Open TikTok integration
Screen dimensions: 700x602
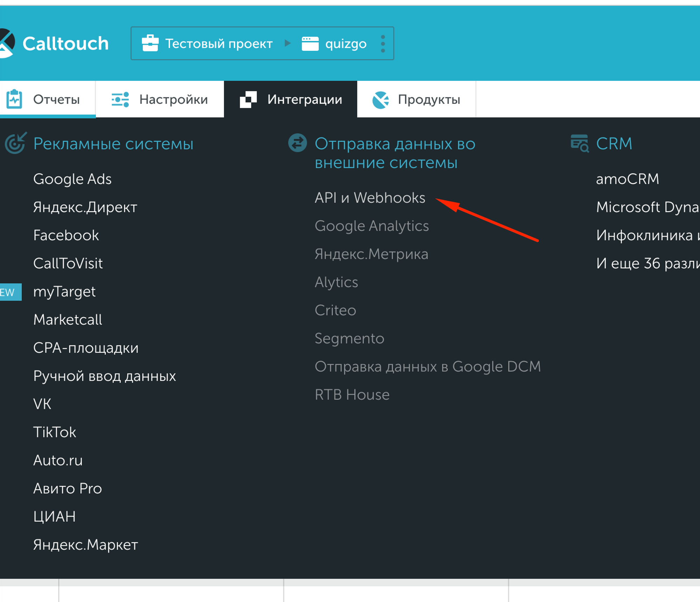(x=55, y=432)
